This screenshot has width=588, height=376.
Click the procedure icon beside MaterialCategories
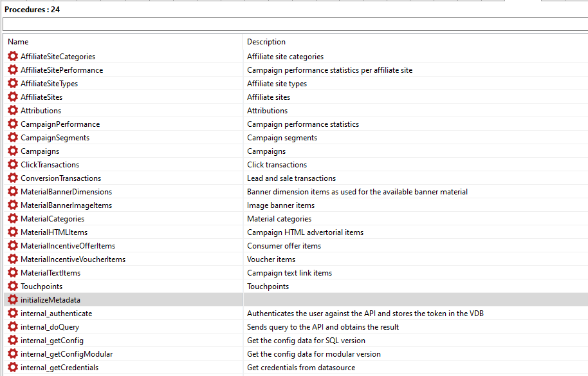coord(13,219)
